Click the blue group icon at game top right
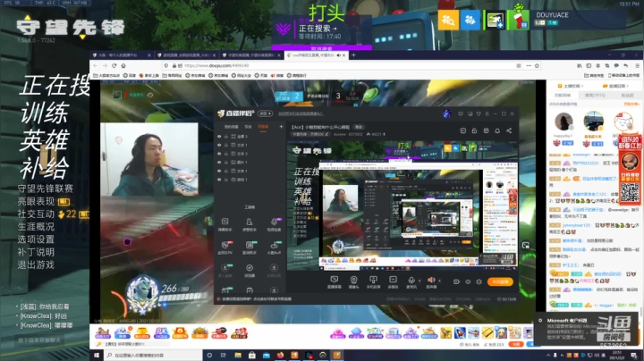 [470, 20]
